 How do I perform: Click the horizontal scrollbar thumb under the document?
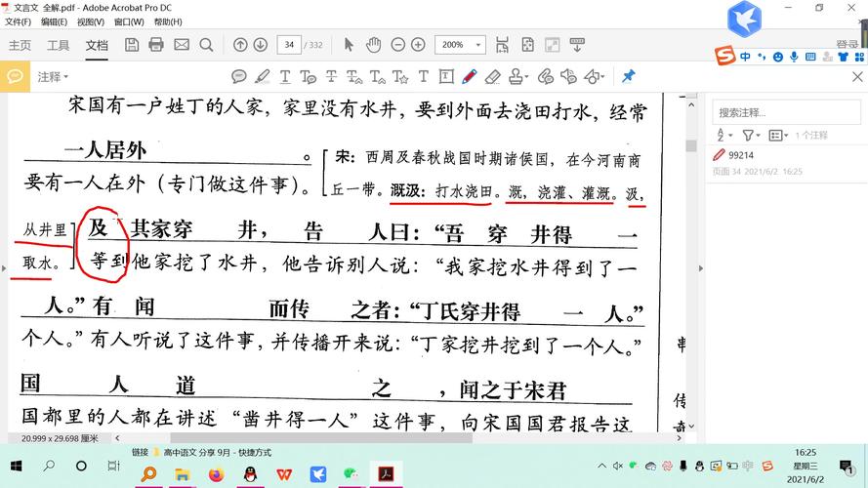point(321,437)
